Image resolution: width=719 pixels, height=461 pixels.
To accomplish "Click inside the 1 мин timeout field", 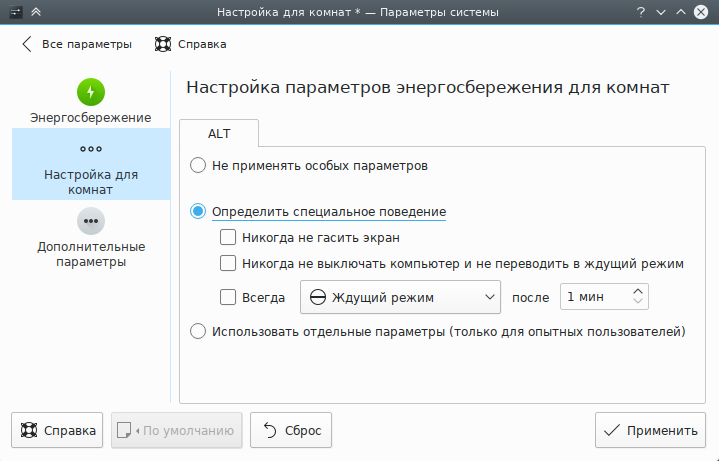I will [x=592, y=297].
